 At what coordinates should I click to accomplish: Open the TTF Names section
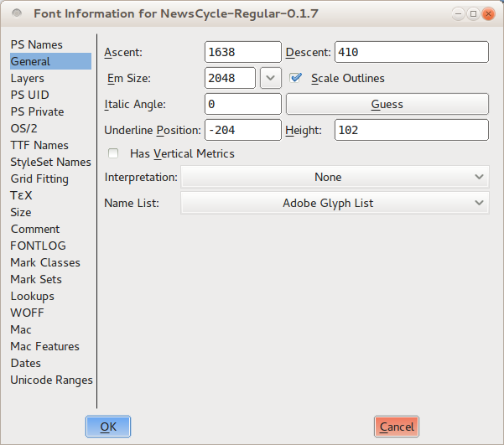click(39, 145)
